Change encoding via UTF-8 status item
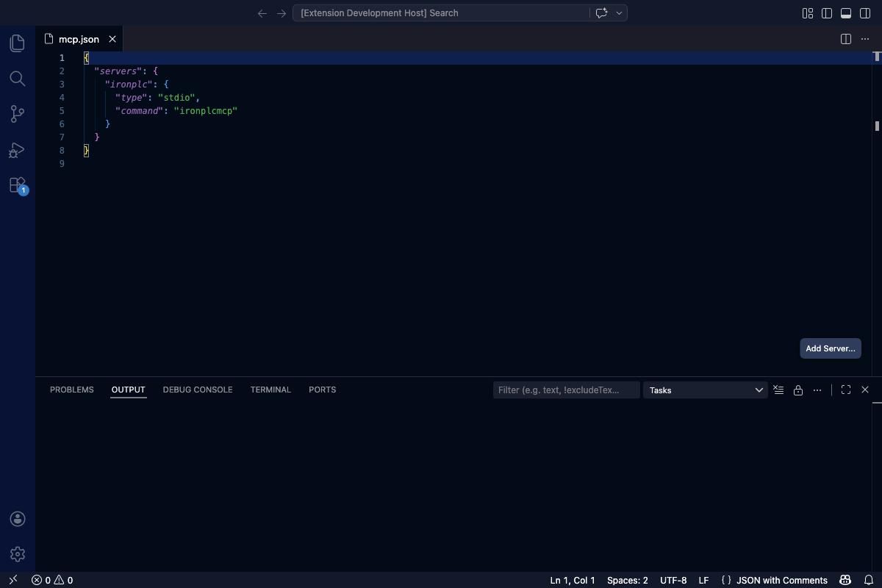Viewport: 882px width, 588px height. [673, 580]
